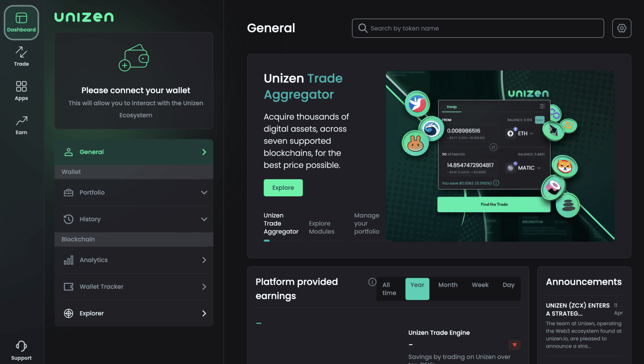
Task: Click the Analytics menu label
Action: (x=93, y=260)
